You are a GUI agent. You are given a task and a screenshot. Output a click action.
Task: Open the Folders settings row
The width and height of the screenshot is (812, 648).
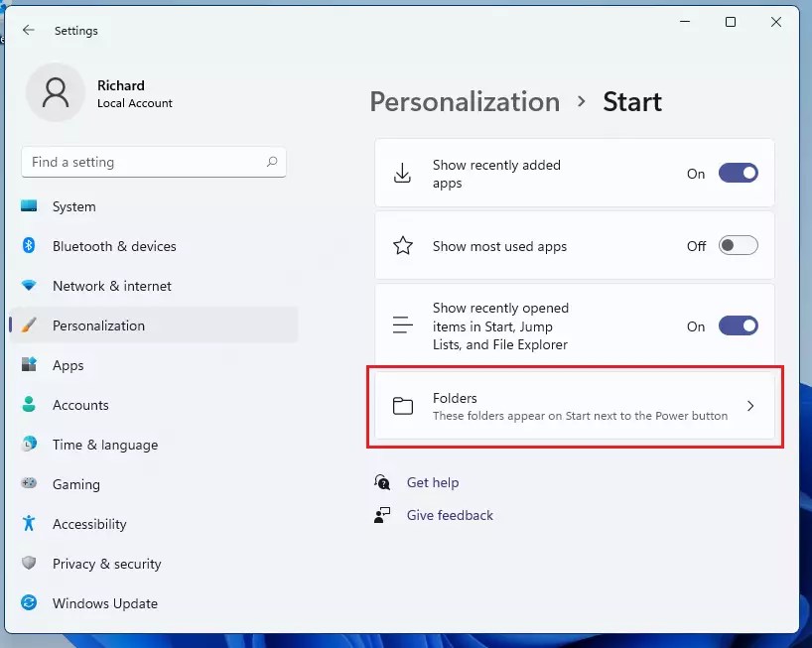[575, 406]
